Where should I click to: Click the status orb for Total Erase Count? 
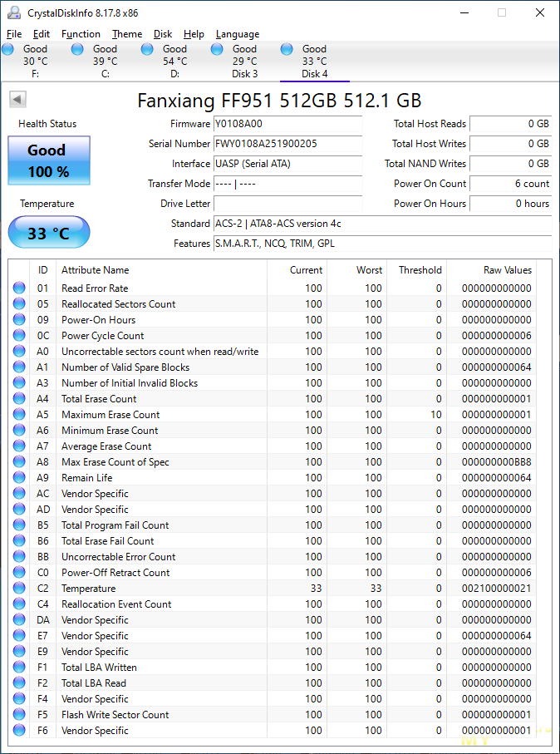coord(19,399)
